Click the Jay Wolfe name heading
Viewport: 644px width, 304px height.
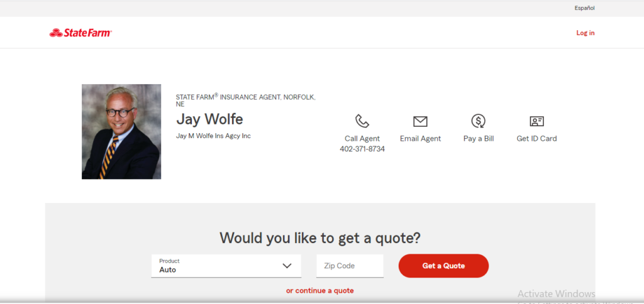pos(209,119)
